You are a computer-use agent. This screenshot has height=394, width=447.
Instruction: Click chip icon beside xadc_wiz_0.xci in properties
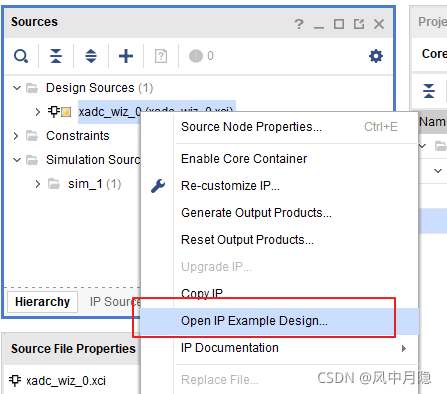tap(15, 380)
